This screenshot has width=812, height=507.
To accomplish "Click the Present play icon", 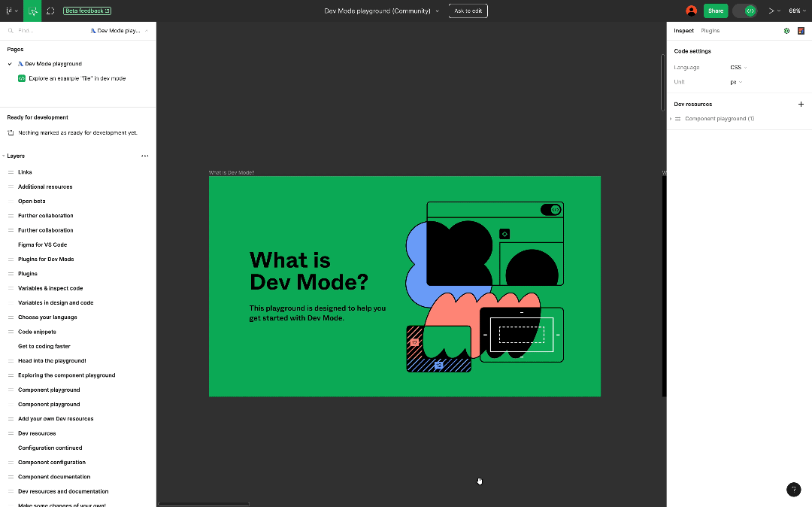I will [771, 11].
